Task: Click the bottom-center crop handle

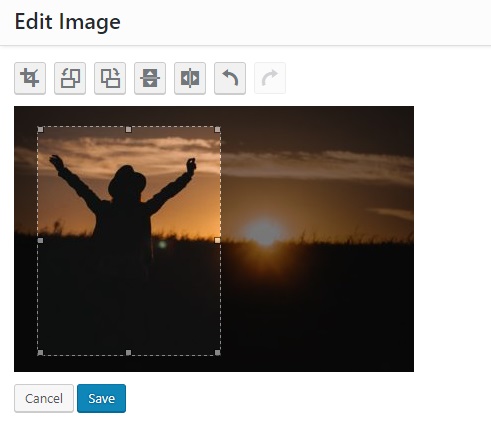Action: click(129, 352)
